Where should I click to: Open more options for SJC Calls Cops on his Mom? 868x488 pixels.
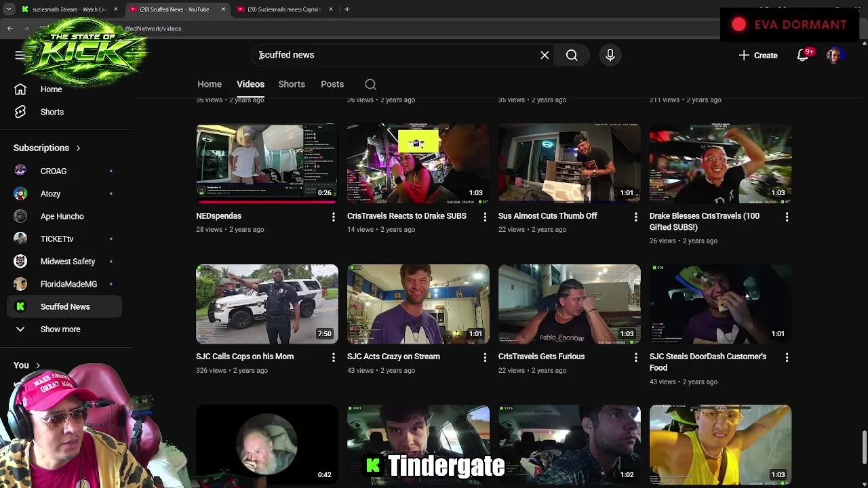tap(333, 357)
